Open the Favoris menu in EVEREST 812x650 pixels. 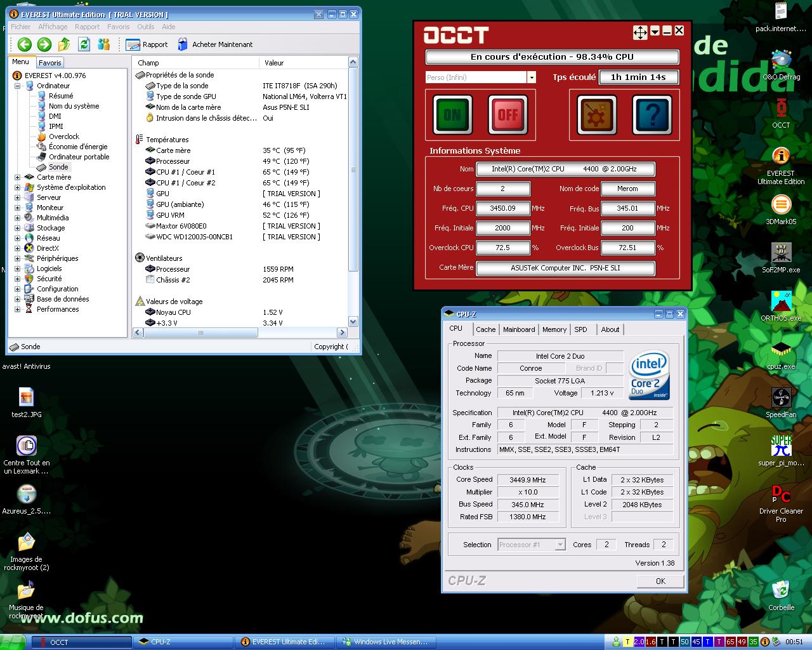[118, 27]
